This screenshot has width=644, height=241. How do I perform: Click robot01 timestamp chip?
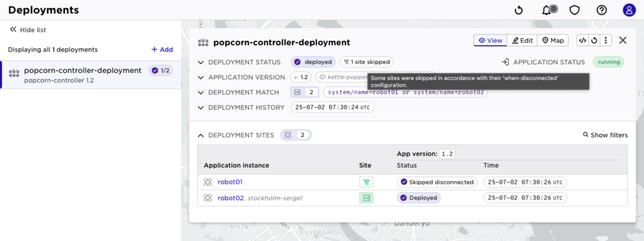click(525, 182)
